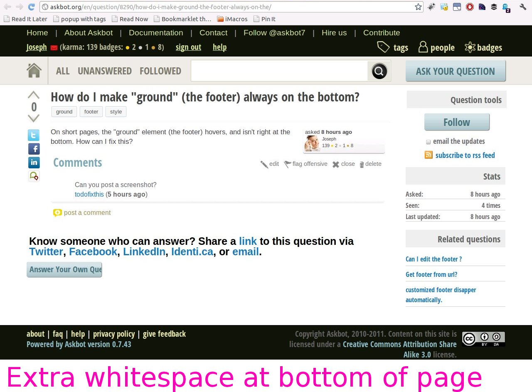Click the style tag
This screenshot has width=532, height=392.
[x=116, y=112]
